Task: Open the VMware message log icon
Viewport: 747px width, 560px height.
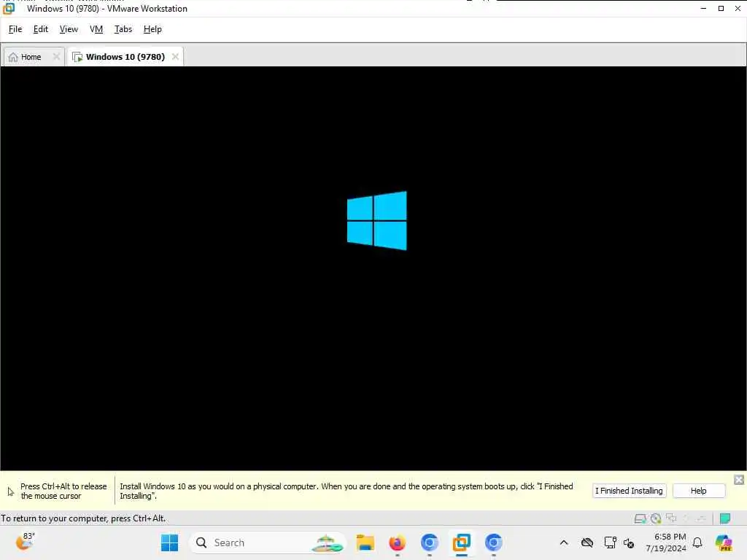Action: pos(725,518)
